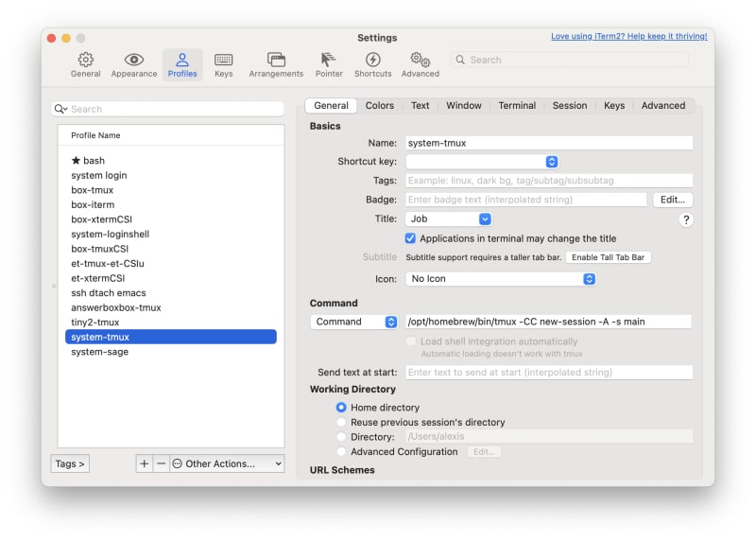Add a new profile with plus button
The height and width of the screenshot is (541, 756).
pos(145,463)
